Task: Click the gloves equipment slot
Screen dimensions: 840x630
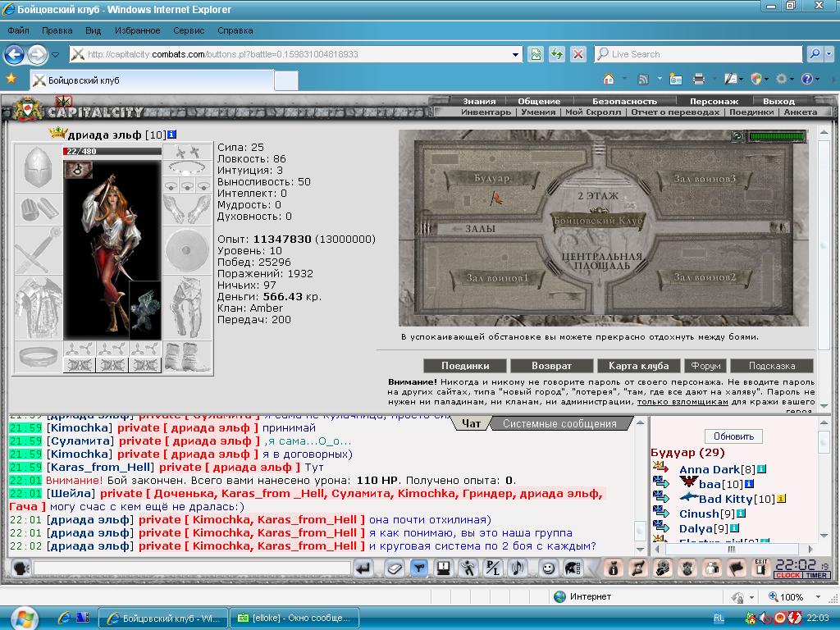Action: click(187, 209)
